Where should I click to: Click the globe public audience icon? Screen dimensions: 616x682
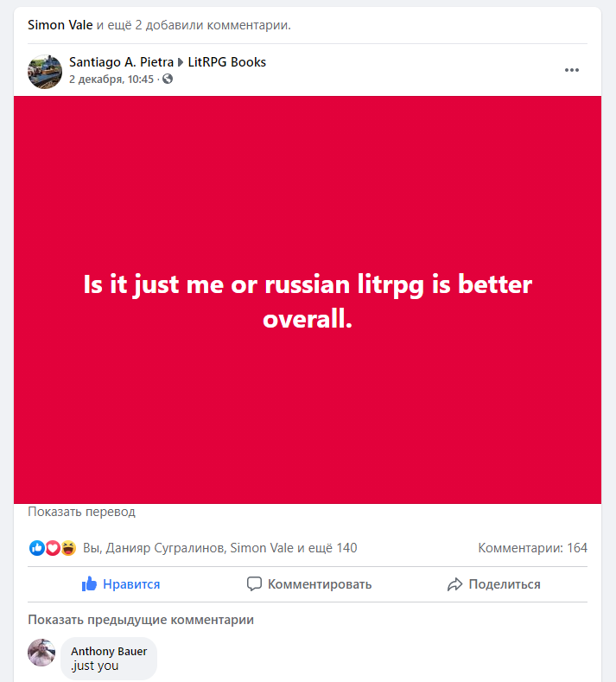point(168,80)
